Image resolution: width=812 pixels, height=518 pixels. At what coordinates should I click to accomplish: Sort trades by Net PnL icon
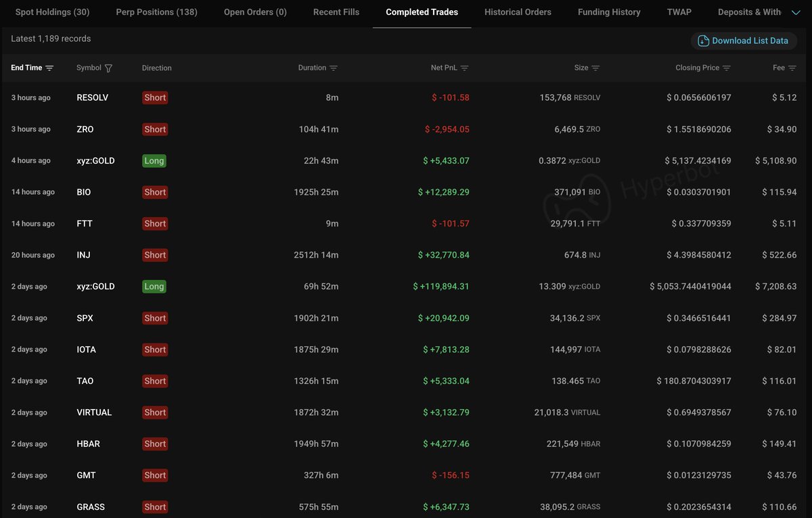464,68
